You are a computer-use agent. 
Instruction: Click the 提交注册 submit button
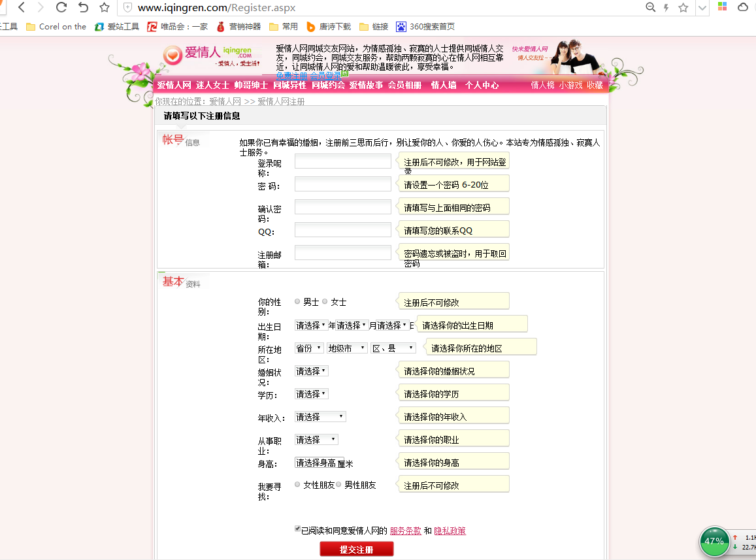pos(356,548)
